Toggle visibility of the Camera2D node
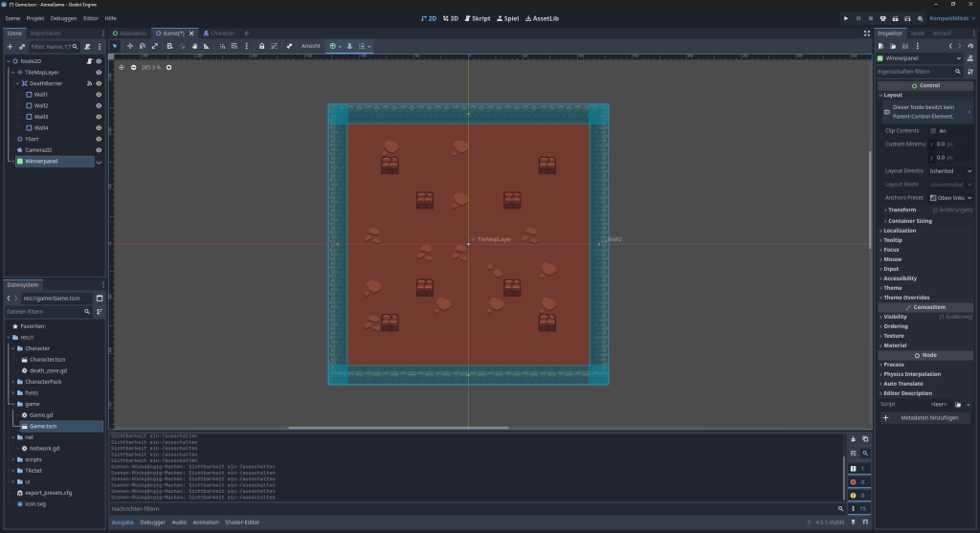This screenshot has height=533, width=980. (x=99, y=150)
